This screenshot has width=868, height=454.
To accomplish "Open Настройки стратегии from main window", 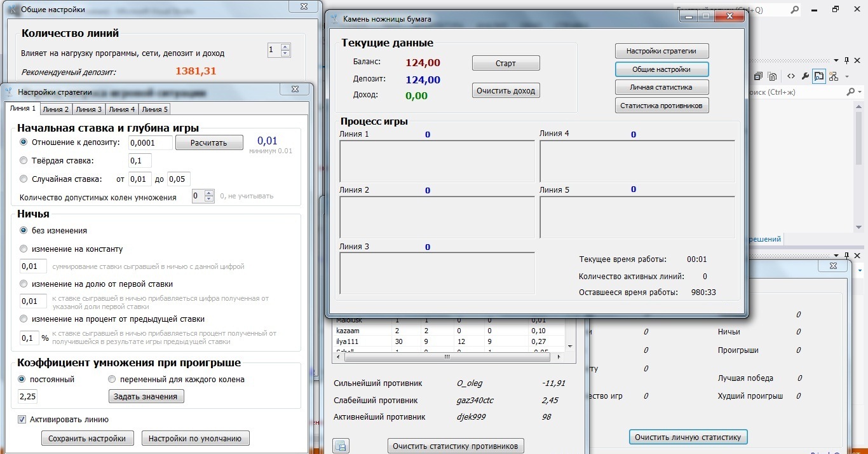I will click(661, 51).
